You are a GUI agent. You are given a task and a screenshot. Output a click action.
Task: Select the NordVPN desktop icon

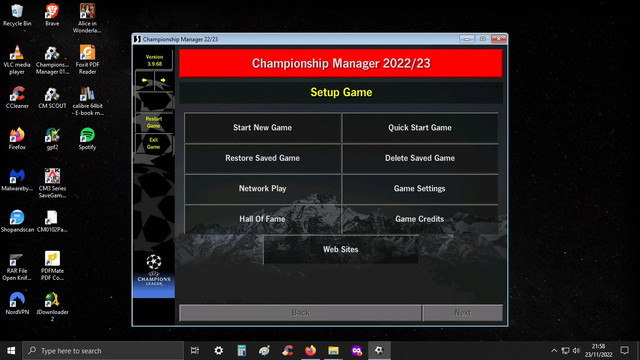click(x=17, y=304)
